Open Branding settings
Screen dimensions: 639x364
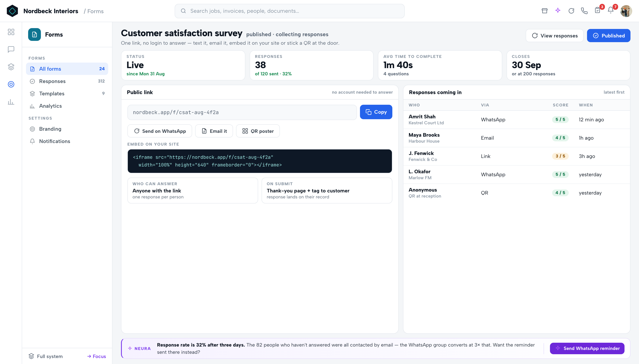tap(67, 129)
